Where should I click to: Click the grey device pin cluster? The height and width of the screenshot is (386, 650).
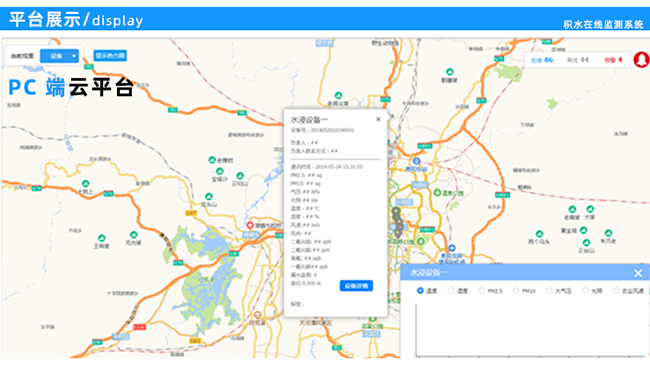(397, 223)
